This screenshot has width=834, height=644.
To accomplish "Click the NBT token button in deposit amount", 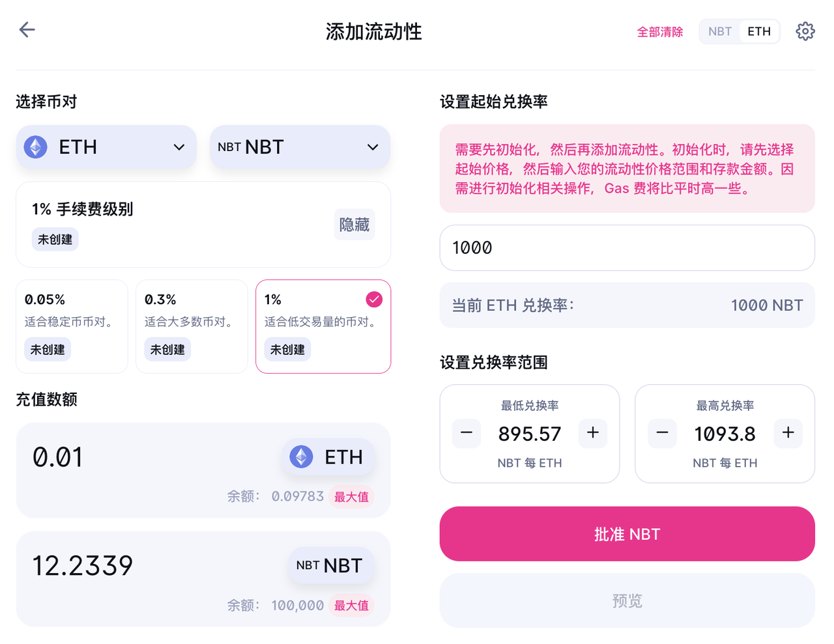I will point(332,565).
